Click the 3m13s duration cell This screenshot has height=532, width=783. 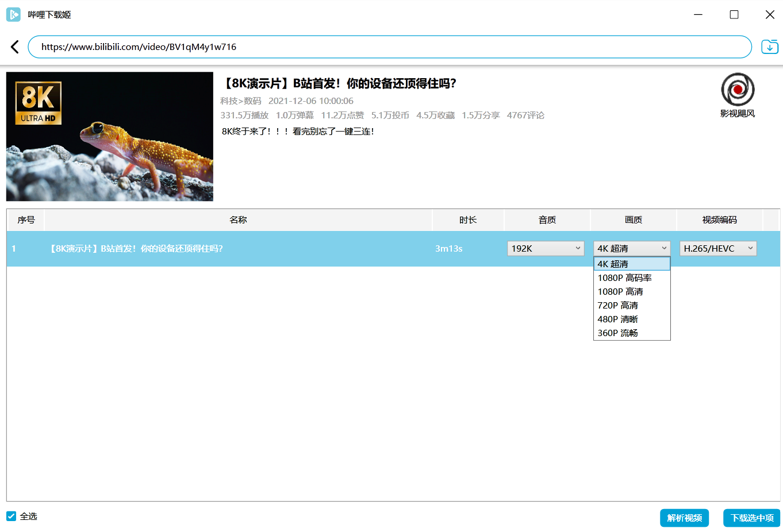449,249
